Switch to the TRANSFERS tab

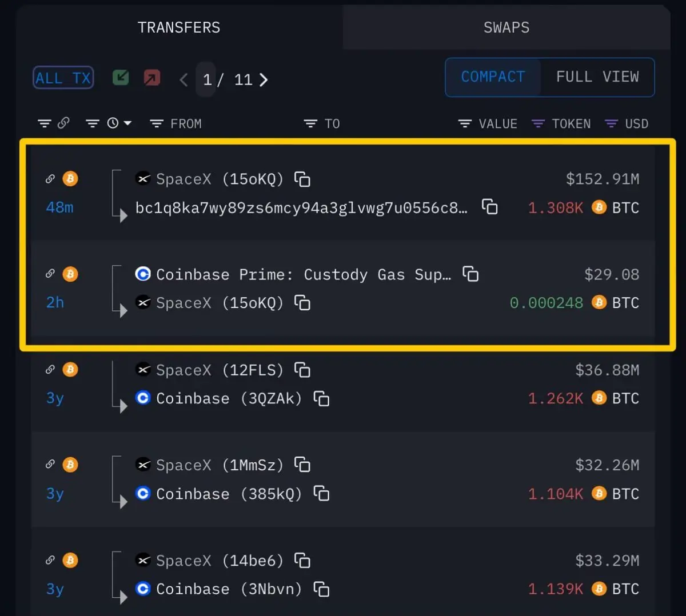click(179, 27)
